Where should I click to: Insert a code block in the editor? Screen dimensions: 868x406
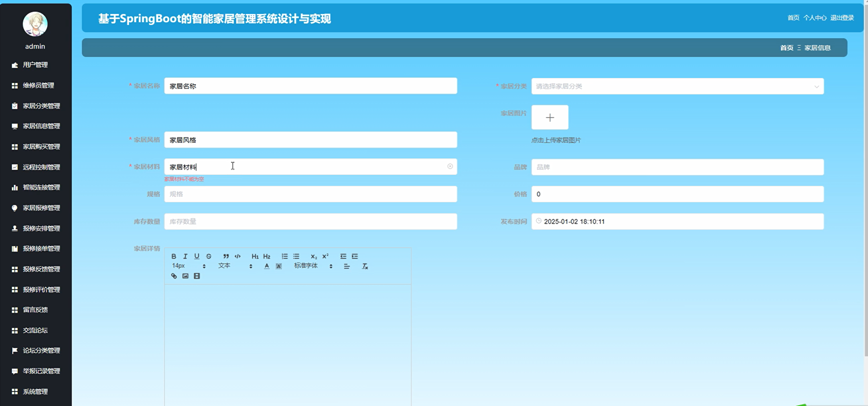238,256
